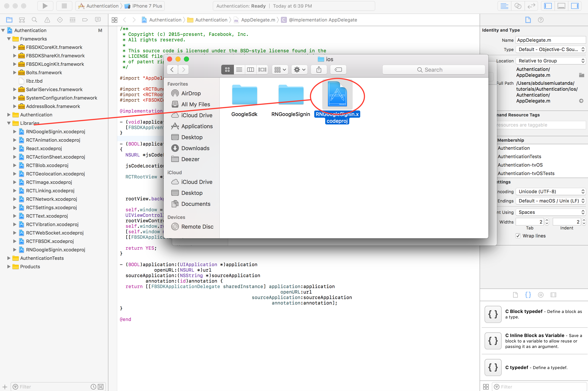Toggle the bottom Debug area panel

coord(561,6)
